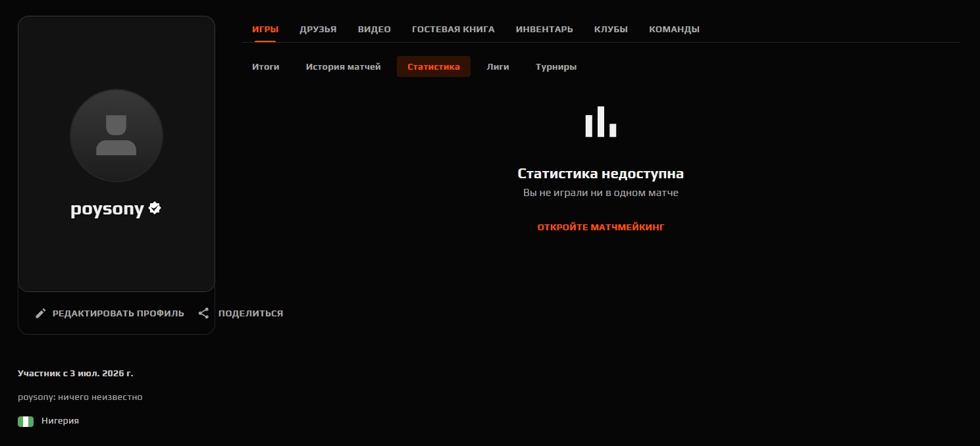Click the Статистика недоступна heading
Viewport: 980px width, 446px height.
coord(601,174)
